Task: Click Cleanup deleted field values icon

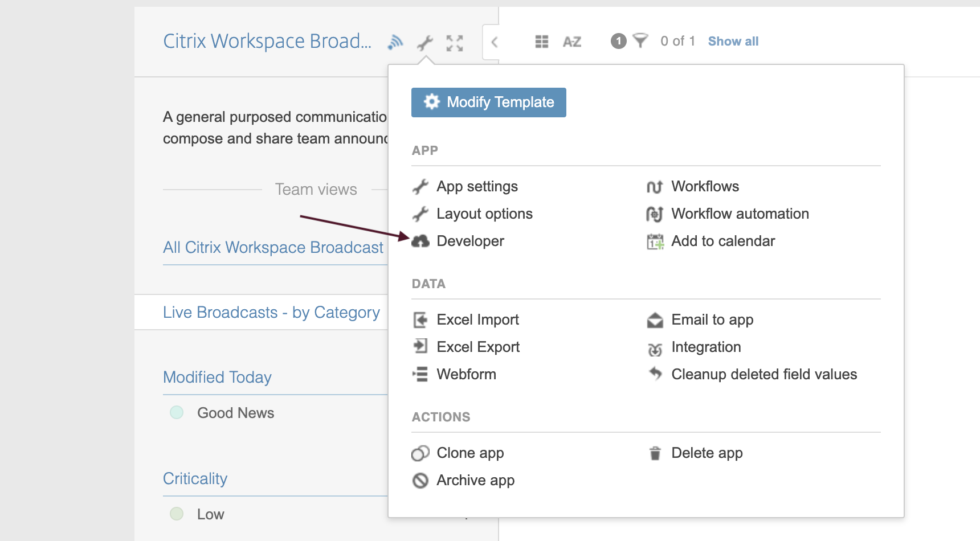Action: click(x=655, y=374)
